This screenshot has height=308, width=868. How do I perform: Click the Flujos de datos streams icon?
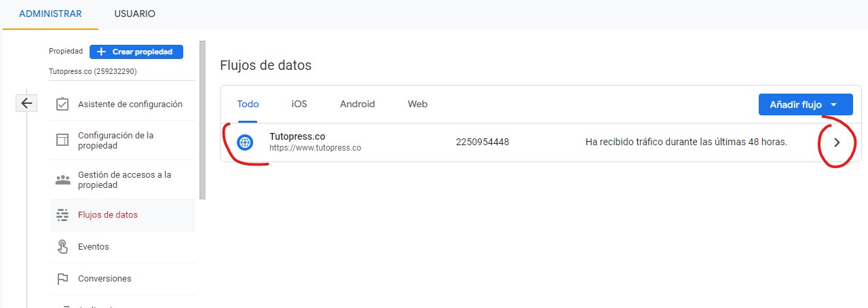click(62, 215)
